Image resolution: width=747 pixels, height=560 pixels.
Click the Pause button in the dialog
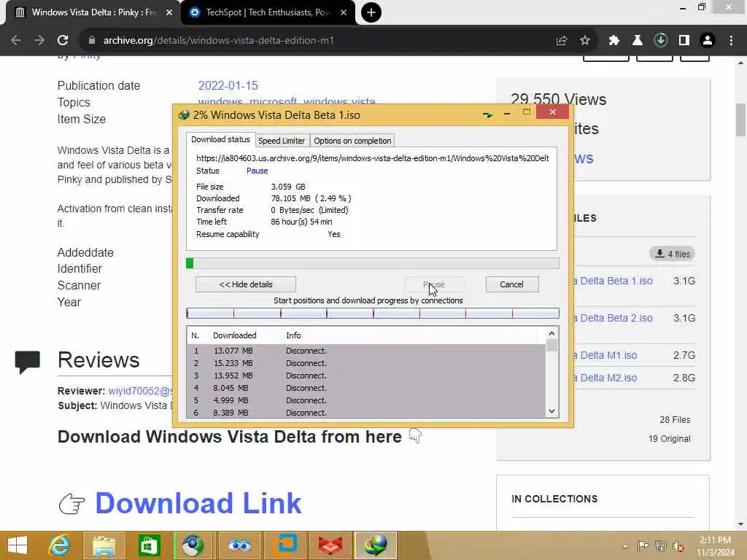(x=434, y=284)
